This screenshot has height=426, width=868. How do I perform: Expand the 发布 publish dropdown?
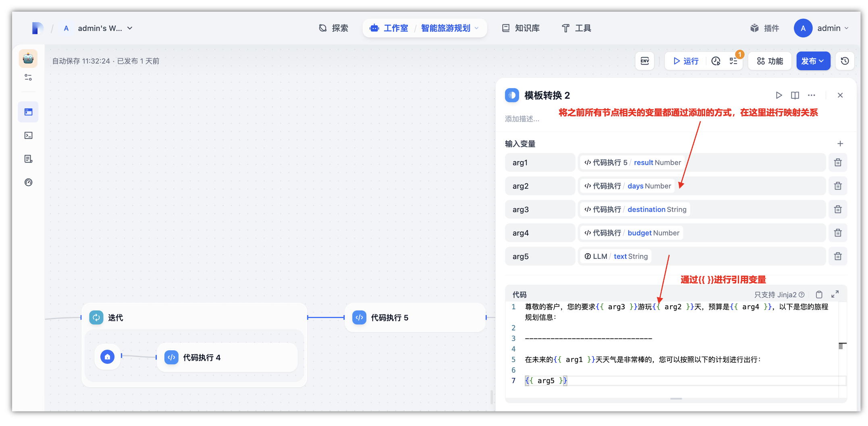pyautogui.click(x=813, y=61)
